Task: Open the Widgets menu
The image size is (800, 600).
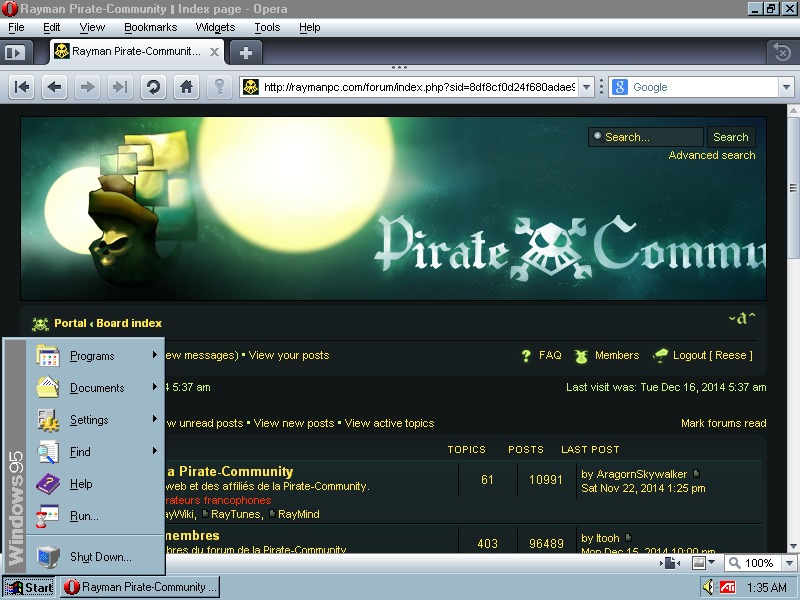Action: (215, 27)
